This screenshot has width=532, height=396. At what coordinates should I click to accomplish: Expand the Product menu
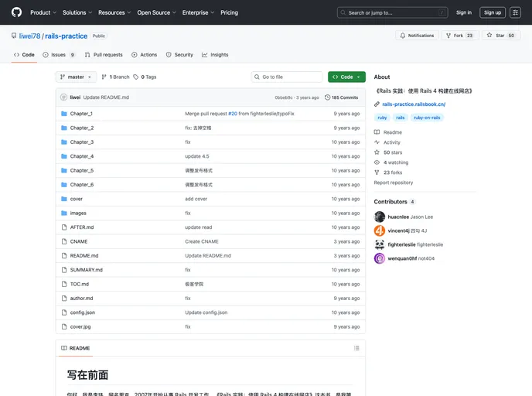pos(43,12)
